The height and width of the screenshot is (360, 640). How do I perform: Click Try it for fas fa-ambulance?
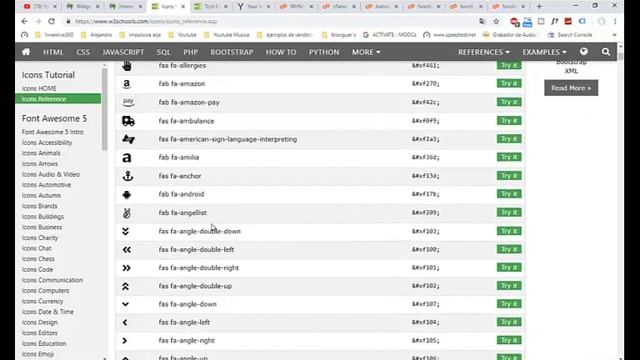pyautogui.click(x=509, y=120)
